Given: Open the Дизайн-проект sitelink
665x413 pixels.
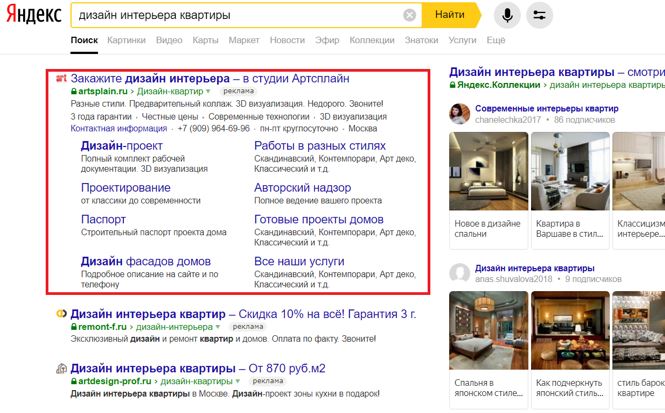Looking at the screenshot, I should 122,146.
